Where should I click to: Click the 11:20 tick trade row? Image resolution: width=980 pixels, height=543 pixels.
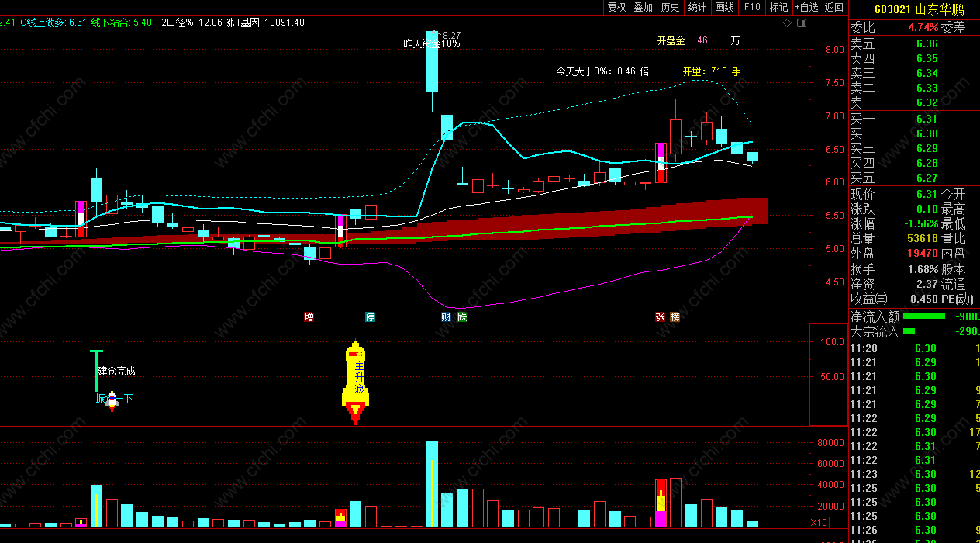(915, 348)
